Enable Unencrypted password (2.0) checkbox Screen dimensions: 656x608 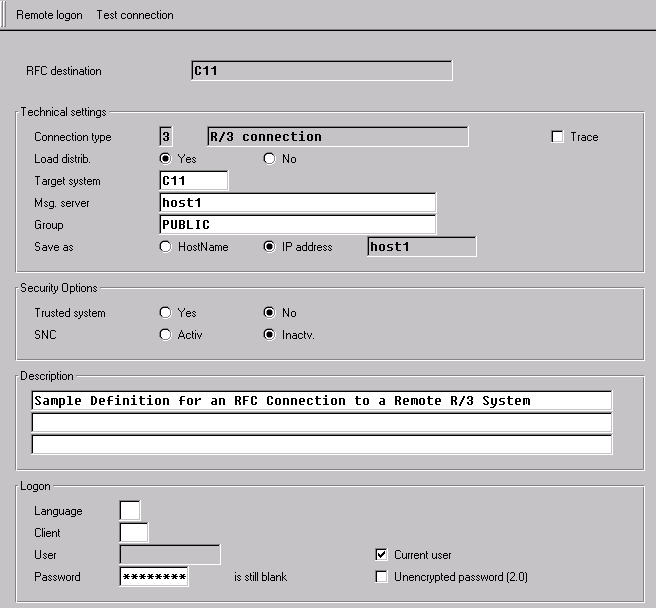381,577
